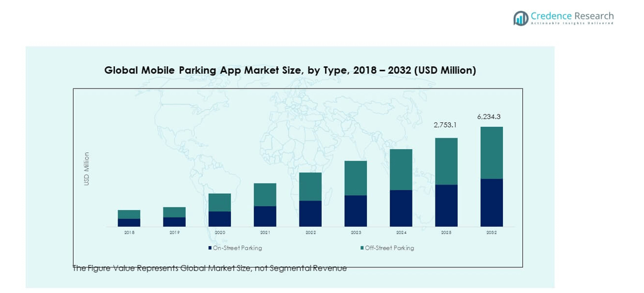The width and height of the screenshot is (644, 293).
Task: Click the Credence Research logo icon
Action: (x=521, y=18)
